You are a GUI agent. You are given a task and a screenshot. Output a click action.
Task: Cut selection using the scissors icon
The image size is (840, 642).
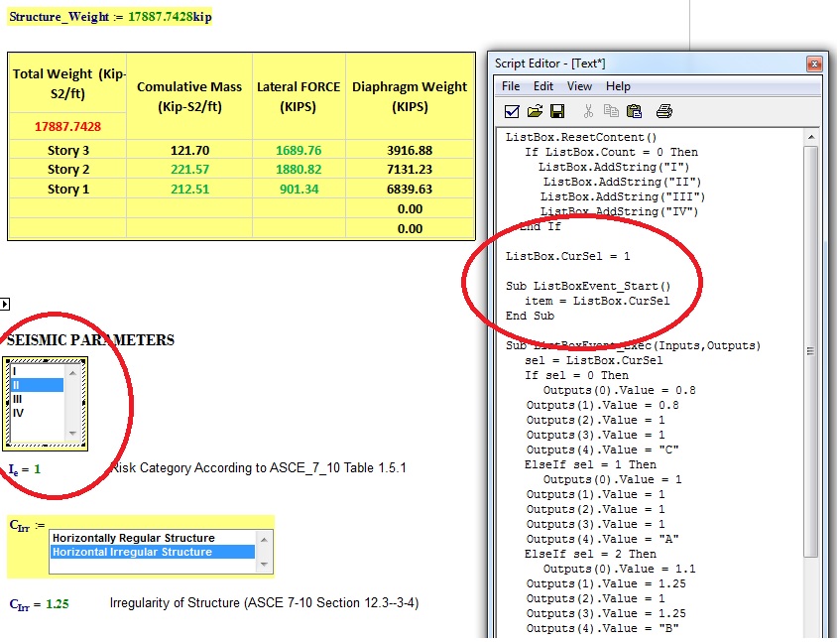coord(588,111)
